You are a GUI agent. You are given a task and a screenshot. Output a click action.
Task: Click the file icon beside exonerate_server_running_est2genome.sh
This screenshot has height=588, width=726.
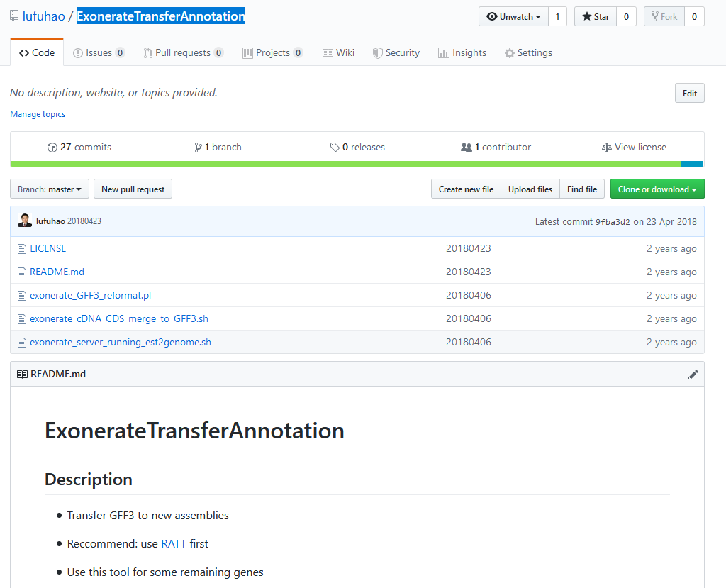point(22,343)
